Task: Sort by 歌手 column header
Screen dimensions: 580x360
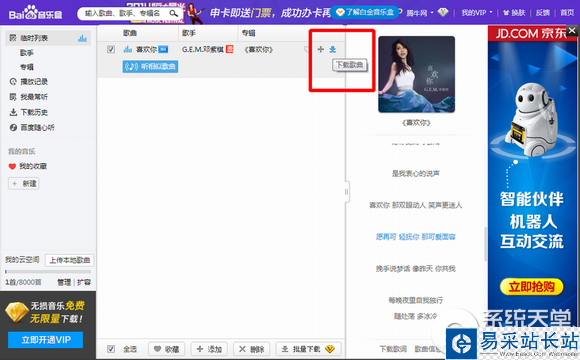Action: click(x=189, y=33)
